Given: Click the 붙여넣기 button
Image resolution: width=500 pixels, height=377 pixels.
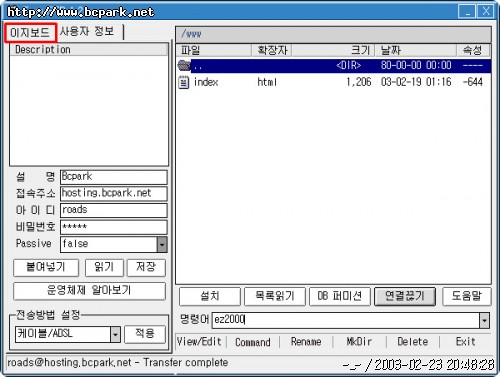Looking at the screenshot, I should tap(46, 268).
